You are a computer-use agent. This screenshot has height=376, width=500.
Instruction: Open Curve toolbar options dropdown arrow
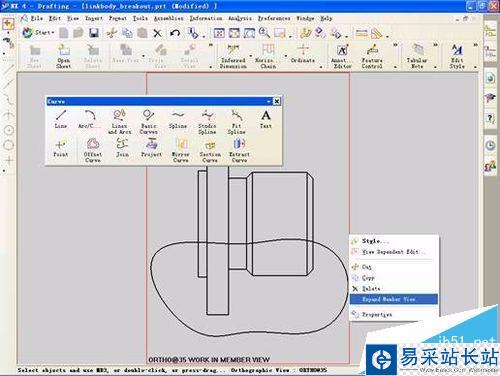pyautogui.click(x=268, y=101)
